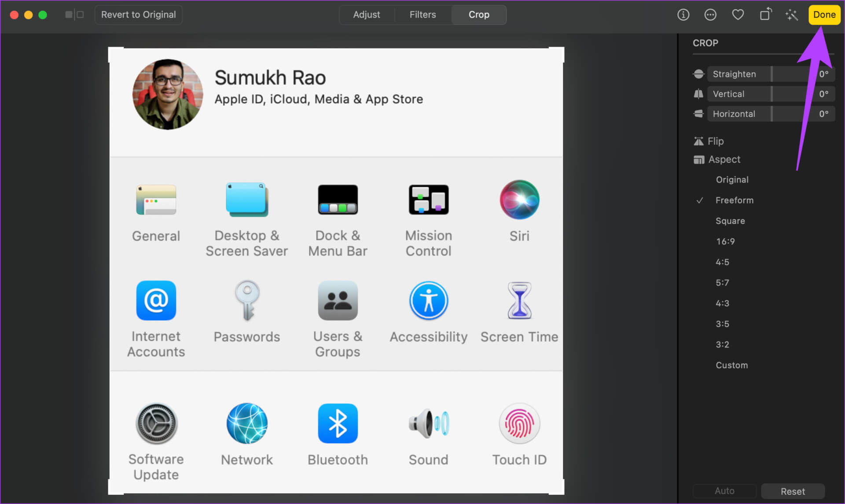The image size is (845, 504).
Task: Switch to the Adjust tab
Action: point(367,15)
